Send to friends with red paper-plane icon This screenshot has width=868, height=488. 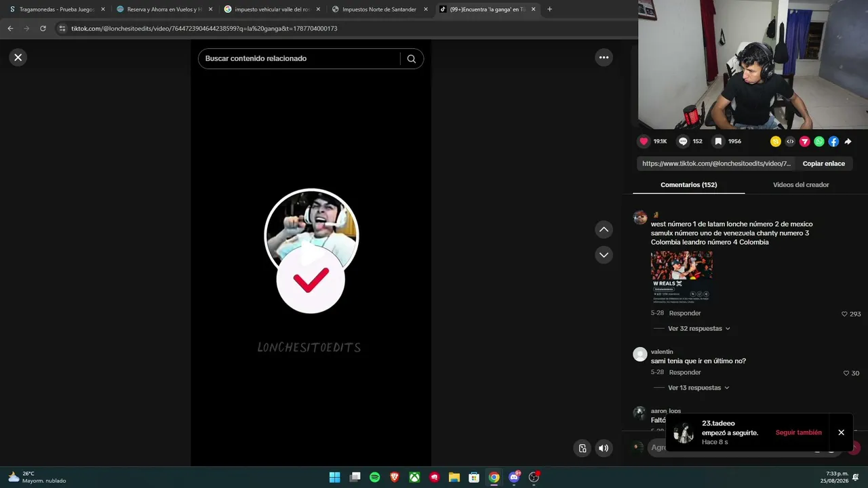point(805,142)
